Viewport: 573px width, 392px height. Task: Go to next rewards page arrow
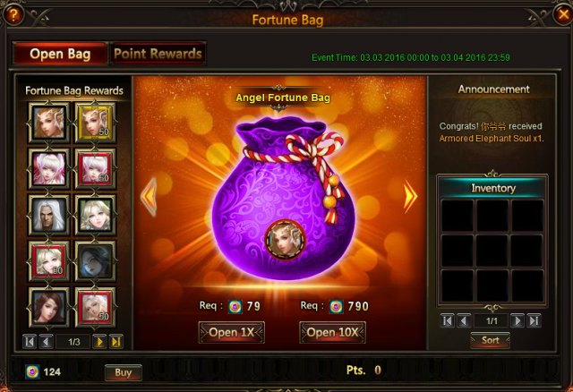click(x=99, y=342)
